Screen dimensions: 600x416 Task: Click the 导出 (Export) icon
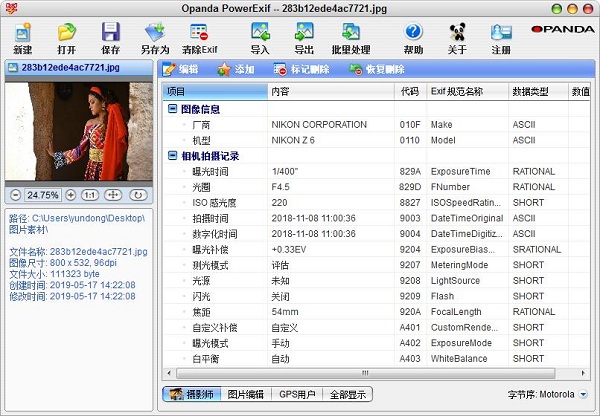pyautogui.click(x=304, y=37)
